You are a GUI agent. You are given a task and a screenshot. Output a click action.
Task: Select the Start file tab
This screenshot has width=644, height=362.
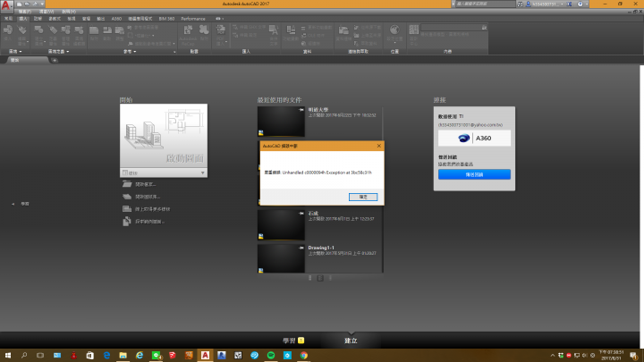(x=27, y=60)
